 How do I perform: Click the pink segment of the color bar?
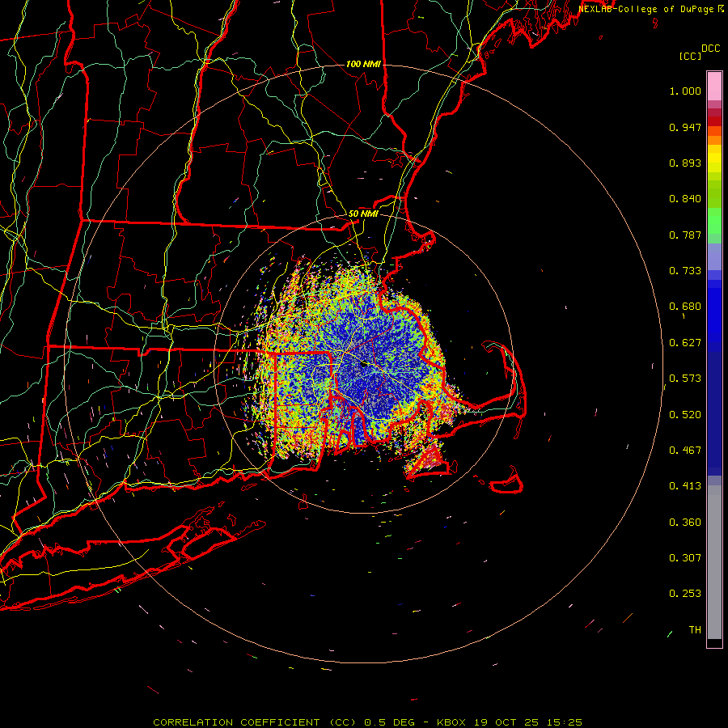click(x=714, y=87)
